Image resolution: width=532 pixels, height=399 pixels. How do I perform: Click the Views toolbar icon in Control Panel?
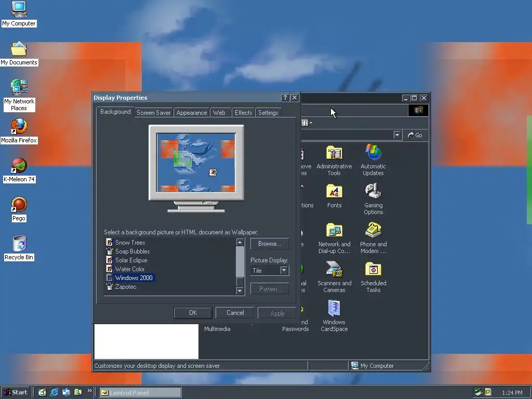[x=304, y=123]
